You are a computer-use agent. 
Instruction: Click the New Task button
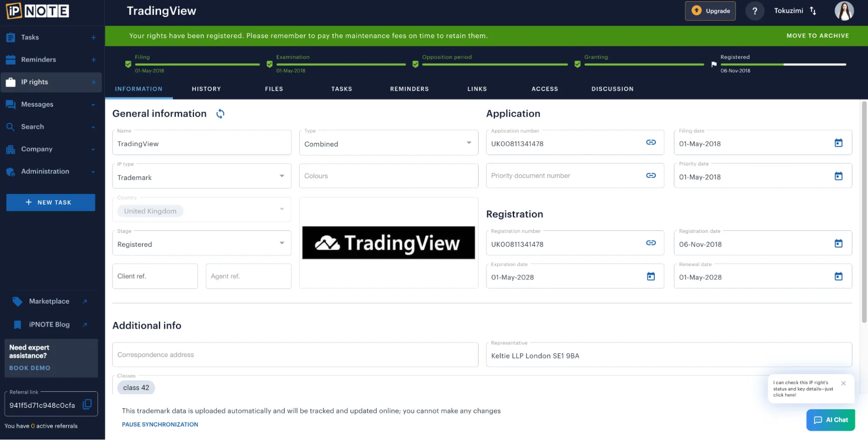click(x=51, y=203)
